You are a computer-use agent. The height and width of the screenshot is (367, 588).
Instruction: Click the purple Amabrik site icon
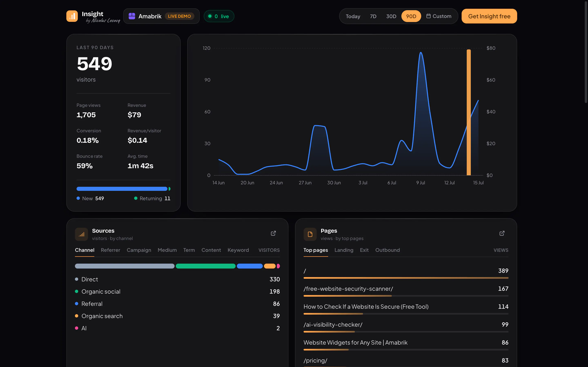(132, 16)
